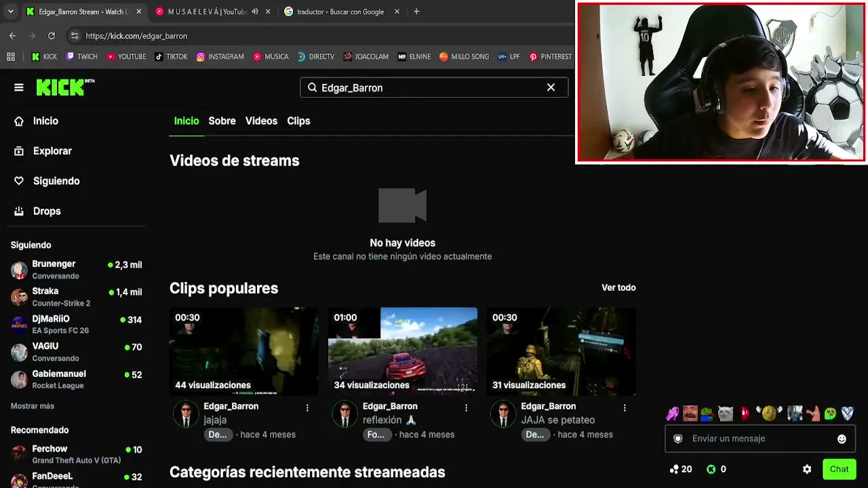Image resolution: width=868 pixels, height=488 pixels.
Task: Open the tab search dropdown arrow
Action: click(10, 12)
